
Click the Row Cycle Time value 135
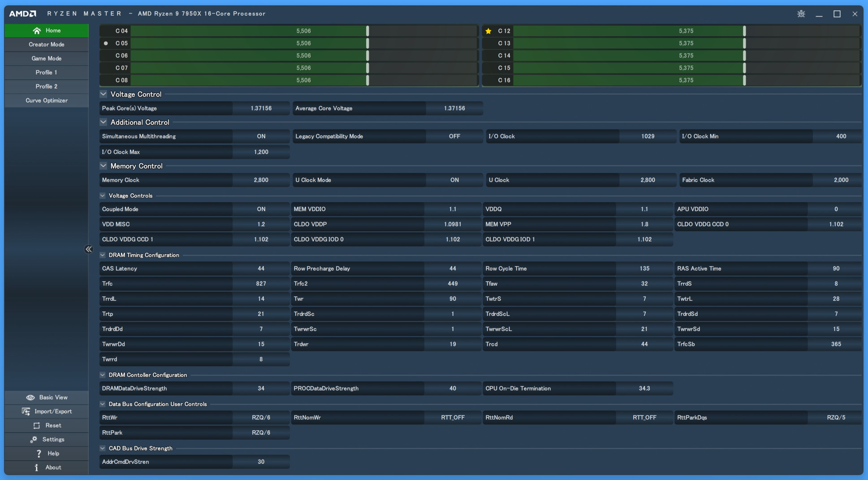pyautogui.click(x=644, y=268)
